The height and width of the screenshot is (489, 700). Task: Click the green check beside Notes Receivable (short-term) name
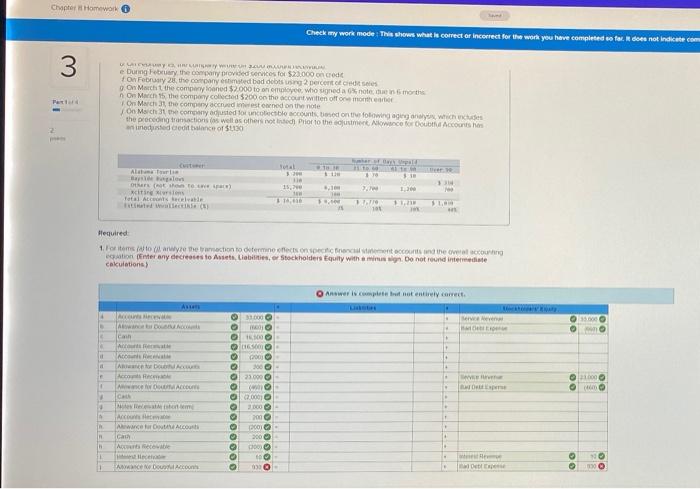click(233, 407)
